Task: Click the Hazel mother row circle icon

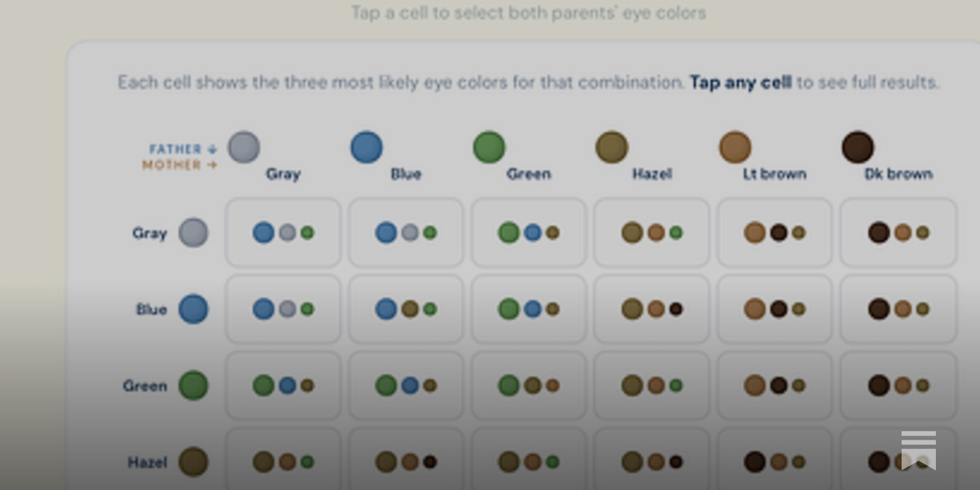Action: coord(193,462)
